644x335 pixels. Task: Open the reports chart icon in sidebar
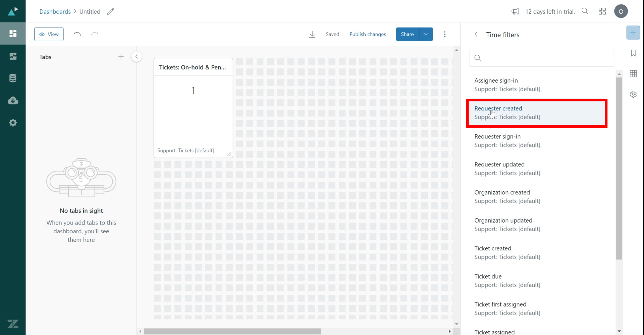[13, 56]
